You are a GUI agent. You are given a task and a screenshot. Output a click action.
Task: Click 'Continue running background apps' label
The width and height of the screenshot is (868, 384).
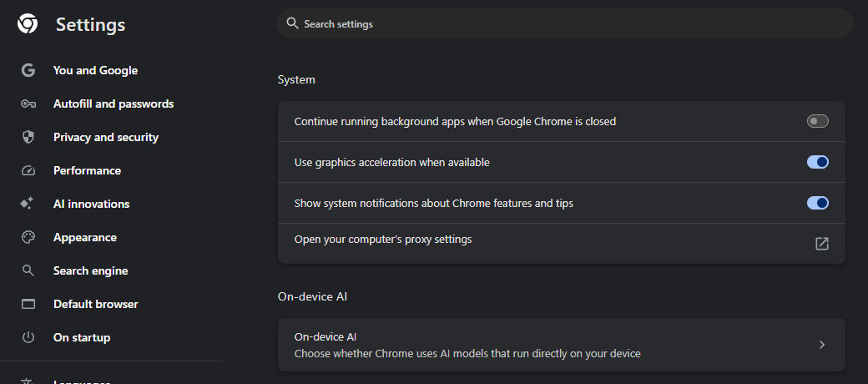pos(455,121)
